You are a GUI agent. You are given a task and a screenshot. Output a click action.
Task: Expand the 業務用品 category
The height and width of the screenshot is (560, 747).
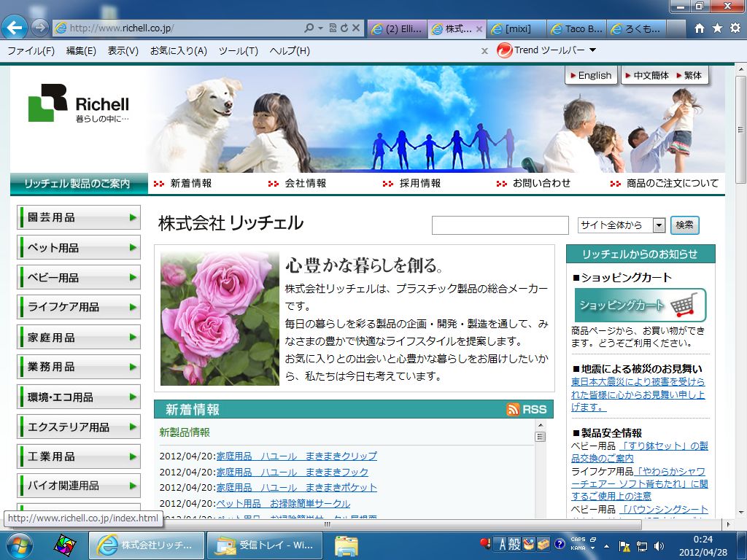[x=79, y=367]
